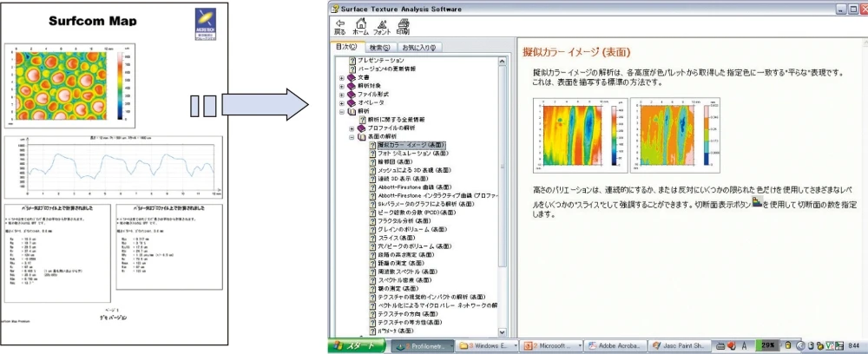Click the 戻る back arrow icon
The width and height of the screenshot is (868, 354).
pos(340,23)
